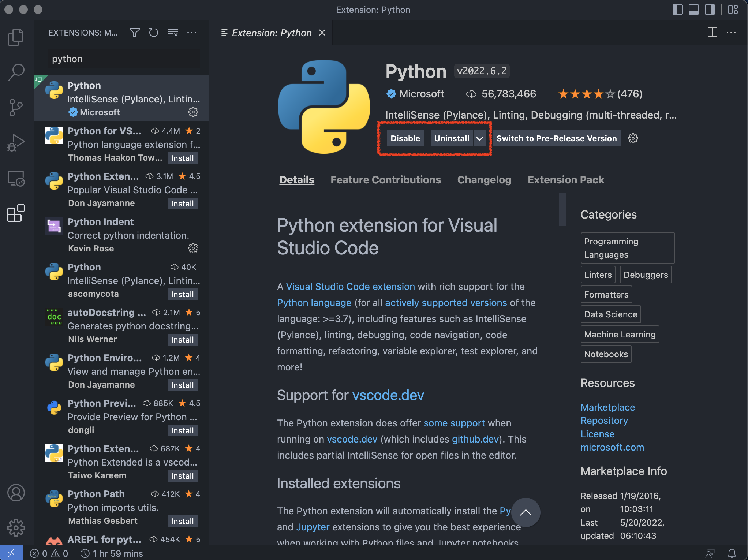This screenshot has width=748, height=560.
Task: Open the Remote Explorer view
Action: tap(16, 178)
